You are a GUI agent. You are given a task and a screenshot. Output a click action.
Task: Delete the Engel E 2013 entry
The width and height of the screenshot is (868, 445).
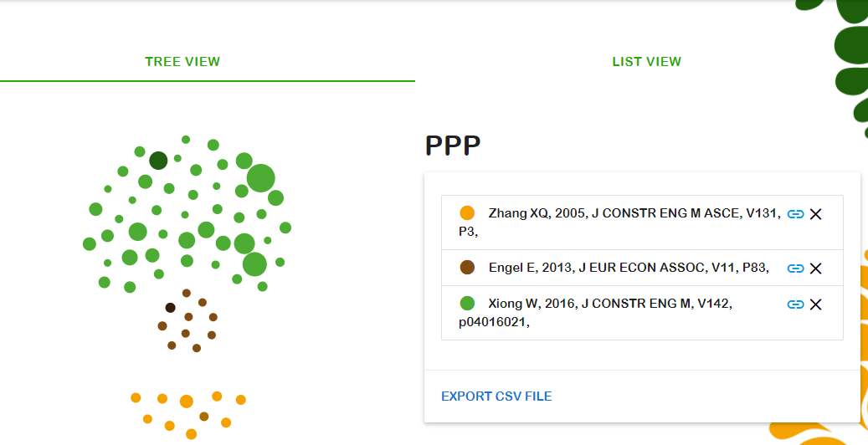tap(816, 269)
